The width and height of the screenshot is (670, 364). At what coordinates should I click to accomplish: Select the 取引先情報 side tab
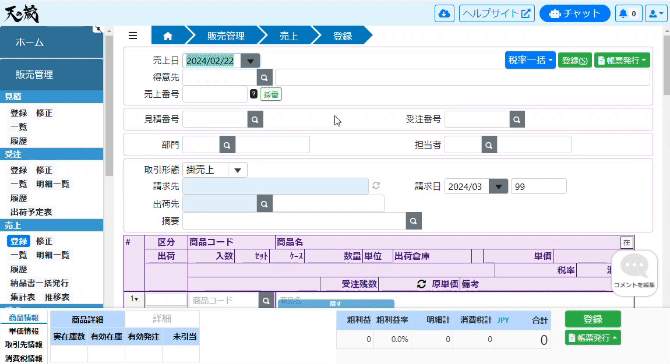[24, 345]
